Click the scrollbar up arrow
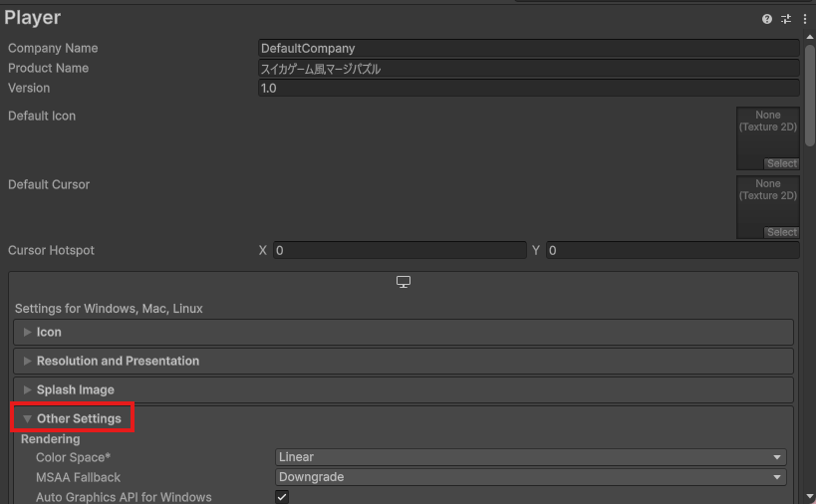 tap(809, 37)
